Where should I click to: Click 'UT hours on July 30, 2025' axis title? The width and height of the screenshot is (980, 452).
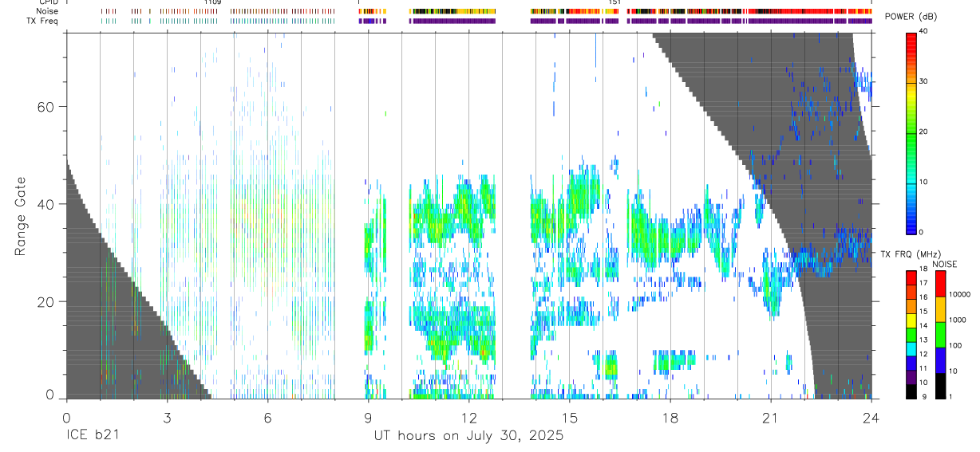click(468, 436)
